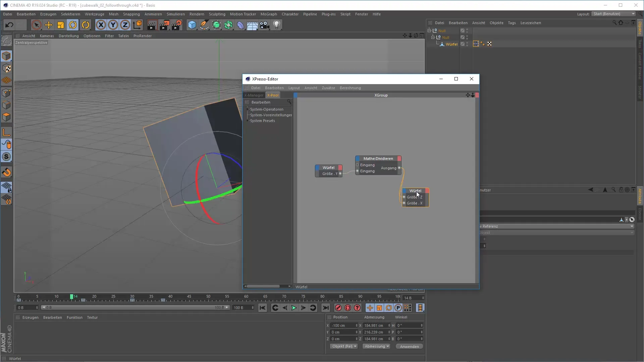Image resolution: width=644 pixels, height=362 pixels.
Task: Toggle Y axis lock
Action: [x=113, y=25]
